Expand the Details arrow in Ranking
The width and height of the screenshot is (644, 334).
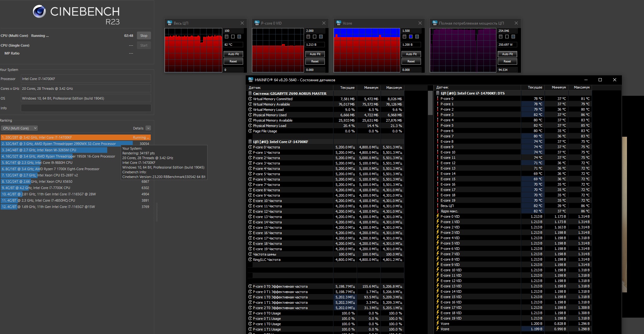tap(148, 128)
